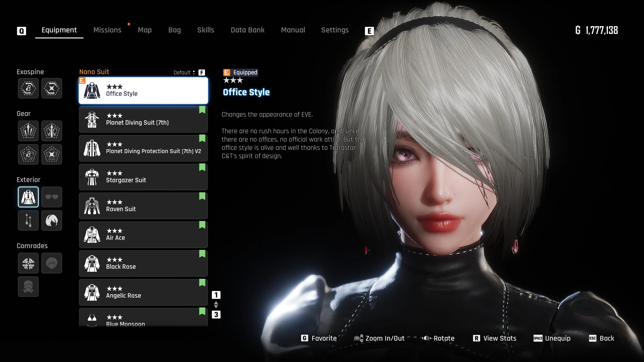Click the page up/down arrows beside list
Viewport: 644px width, 362px height.
pyautogui.click(x=216, y=305)
